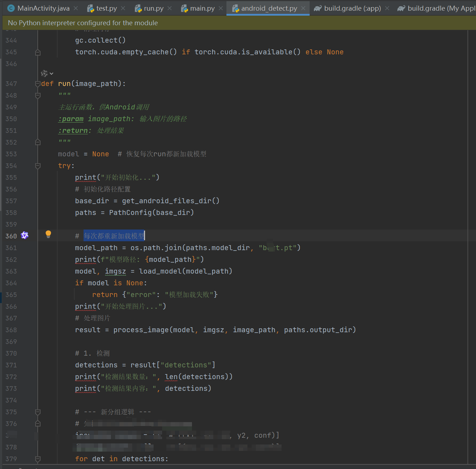The height and width of the screenshot is (469, 476).
Task: Click the run gutter icon above def run
Action: click(44, 73)
